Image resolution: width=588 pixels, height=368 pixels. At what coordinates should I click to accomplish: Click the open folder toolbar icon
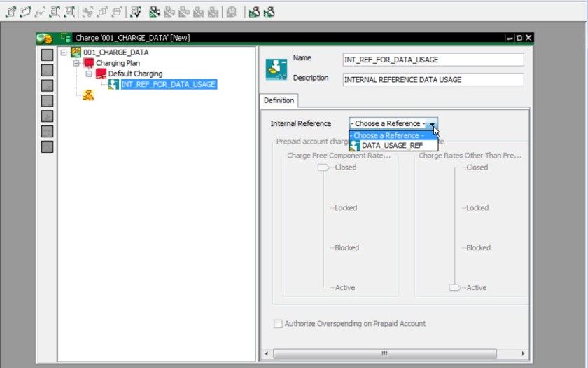pyautogui.click(x=25, y=12)
